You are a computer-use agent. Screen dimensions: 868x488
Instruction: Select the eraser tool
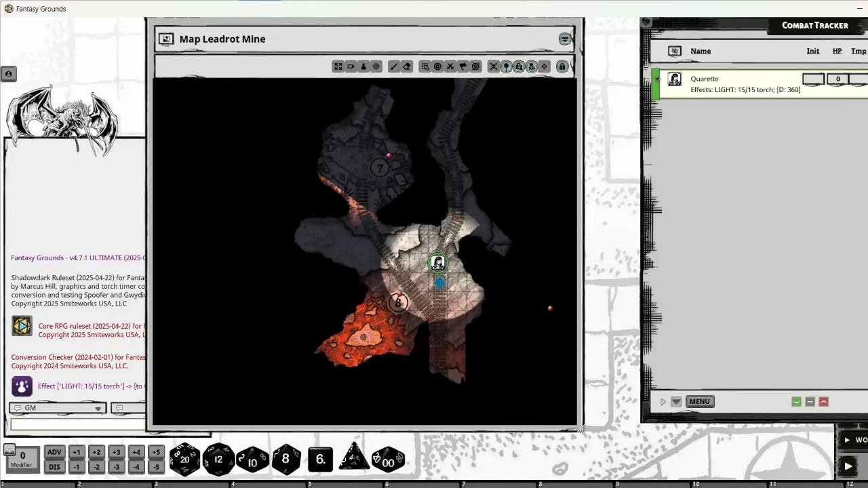(x=407, y=66)
